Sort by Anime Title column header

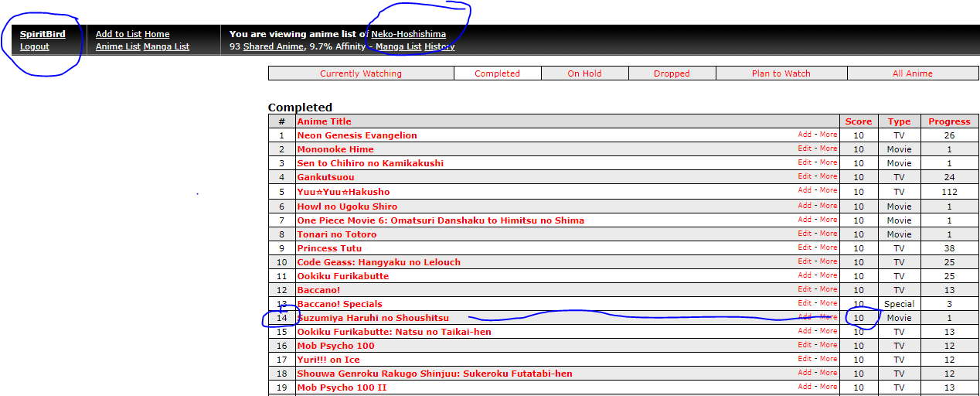[x=324, y=121]
